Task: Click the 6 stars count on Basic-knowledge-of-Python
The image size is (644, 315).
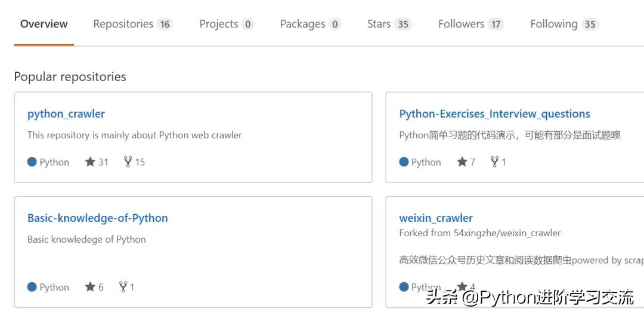Action: [x=101, y=287]
